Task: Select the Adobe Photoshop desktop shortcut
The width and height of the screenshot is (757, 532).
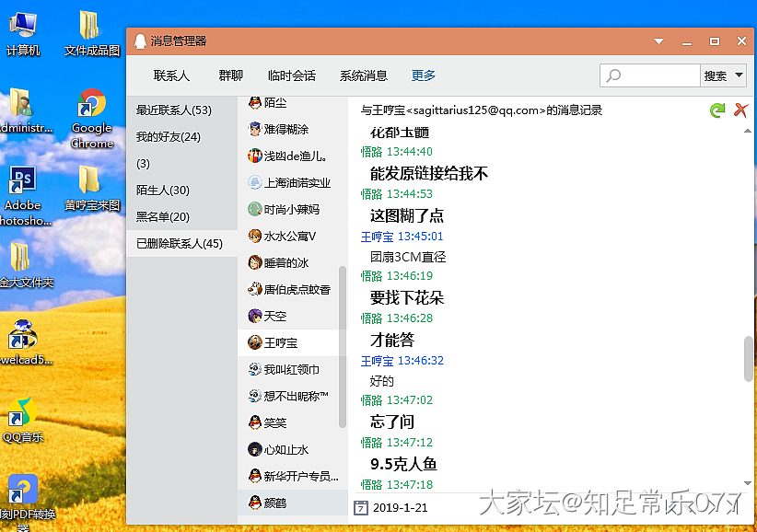Action: [22, 191]
